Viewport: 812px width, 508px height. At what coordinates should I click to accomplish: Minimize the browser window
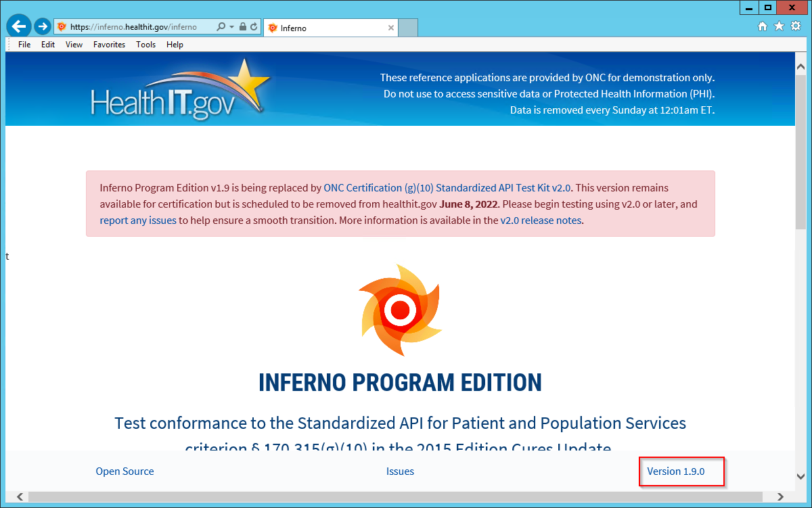pyautogui.click(x=748, y=7)
